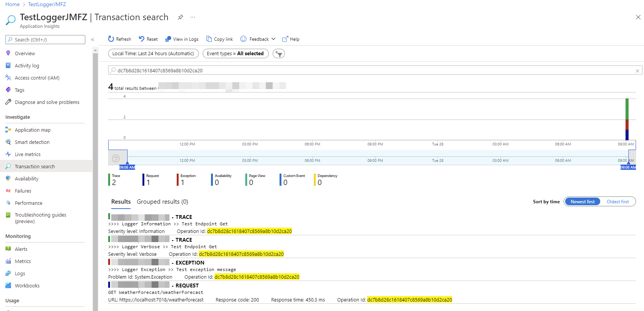Clear the search query text
The image size is (644, 311).
click(638, 71)
